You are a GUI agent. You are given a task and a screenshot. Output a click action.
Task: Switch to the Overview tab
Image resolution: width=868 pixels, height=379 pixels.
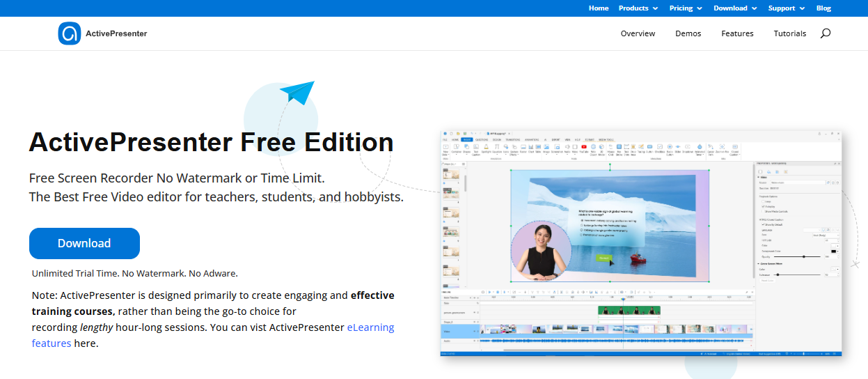pyautogui.click(x=638, y=33)
